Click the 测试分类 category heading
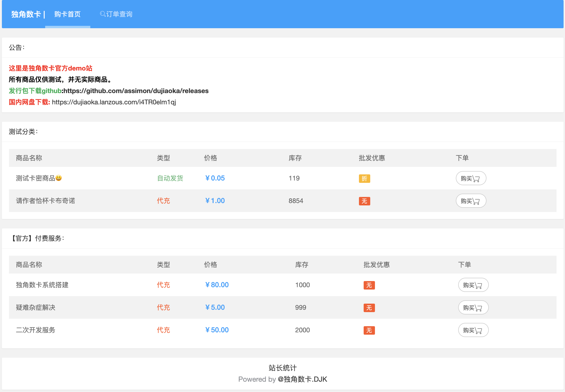This screenshot has height=392, width=565. [23, 132]
